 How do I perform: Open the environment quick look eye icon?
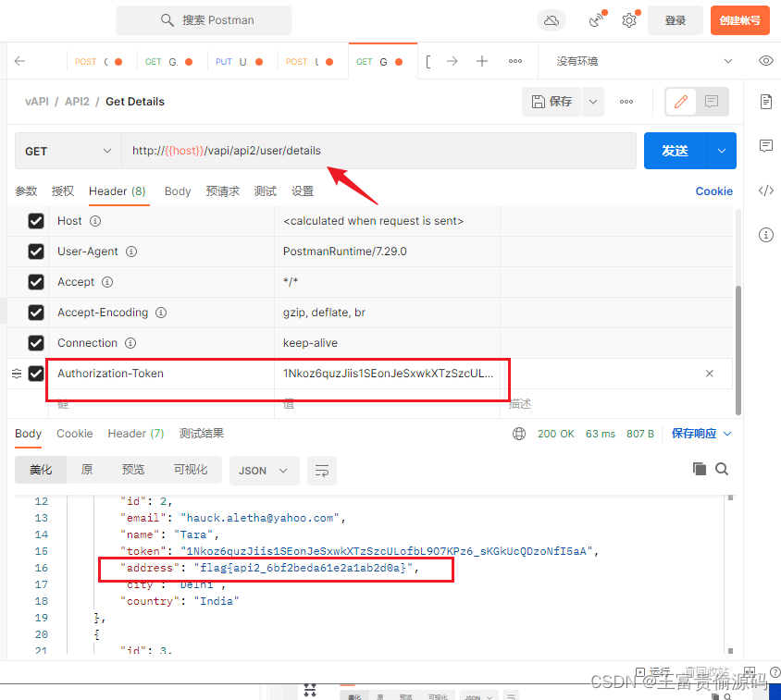[x=766, y=61]
